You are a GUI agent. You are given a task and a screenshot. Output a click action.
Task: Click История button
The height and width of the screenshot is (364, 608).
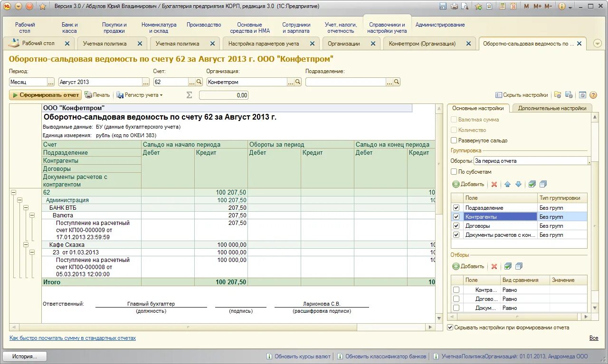[x=25, y=356]
